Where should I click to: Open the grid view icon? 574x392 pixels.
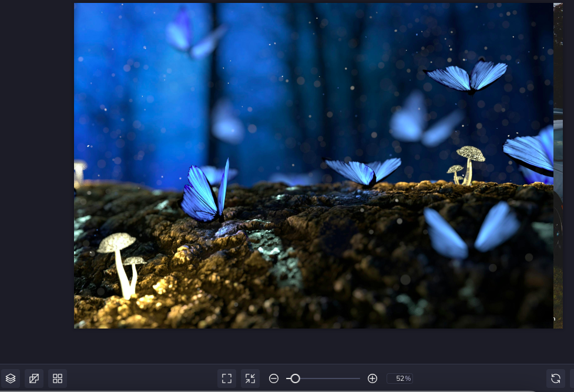pos(58,378)
